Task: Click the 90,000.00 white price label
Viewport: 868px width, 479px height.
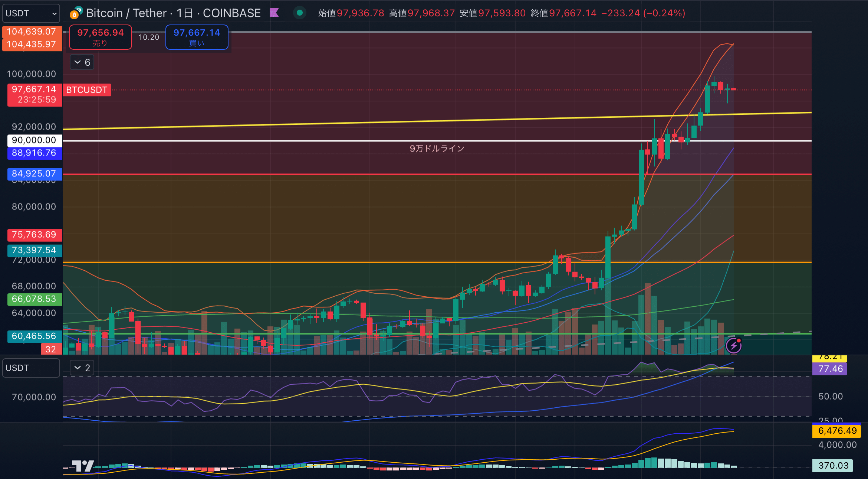Action: tap(34, 140)
